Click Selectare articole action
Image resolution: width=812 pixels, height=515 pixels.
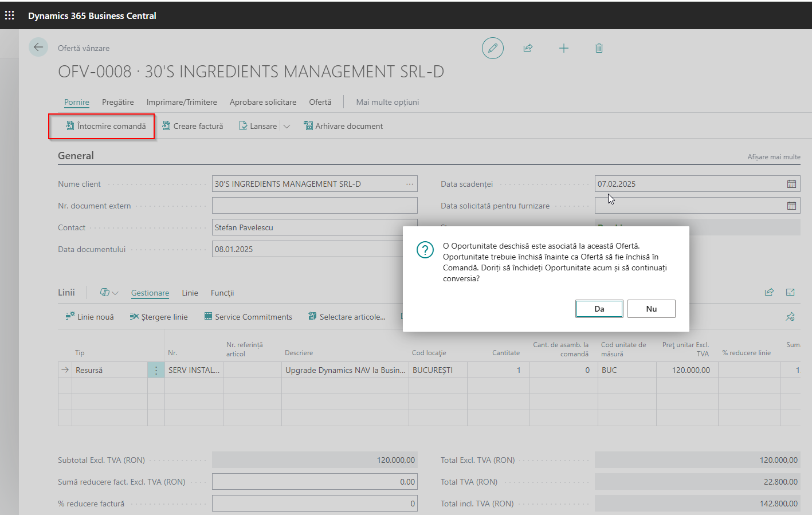347,317
